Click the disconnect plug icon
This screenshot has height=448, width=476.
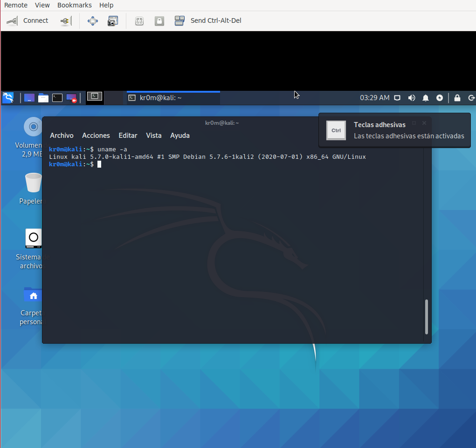66,21
